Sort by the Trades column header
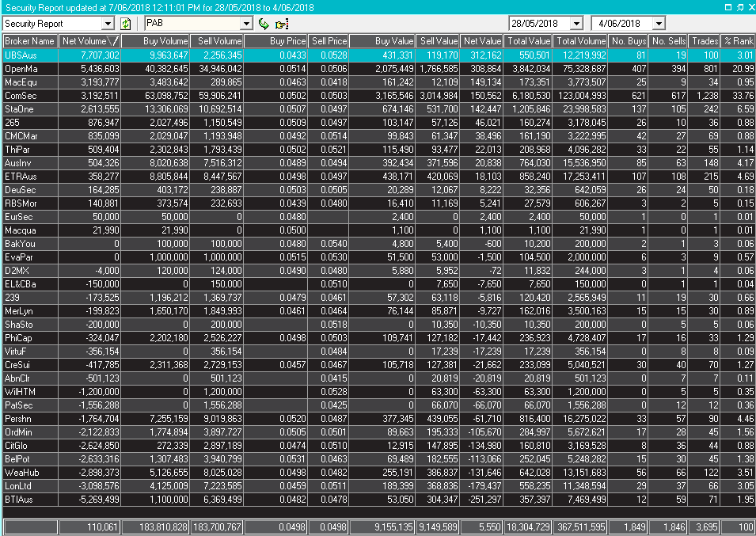 [x=705, y=41]
